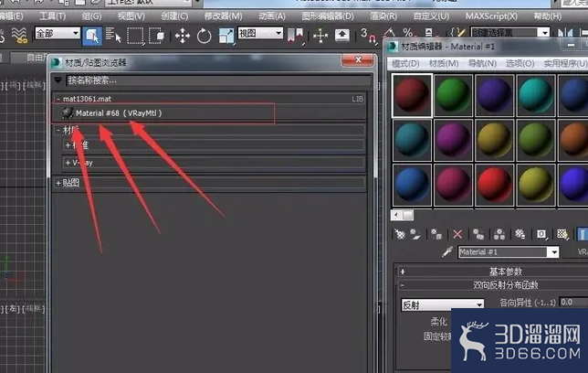Activate the Select Object tool
The height and width of the screenshot is (373, 588).
(92, 36)
